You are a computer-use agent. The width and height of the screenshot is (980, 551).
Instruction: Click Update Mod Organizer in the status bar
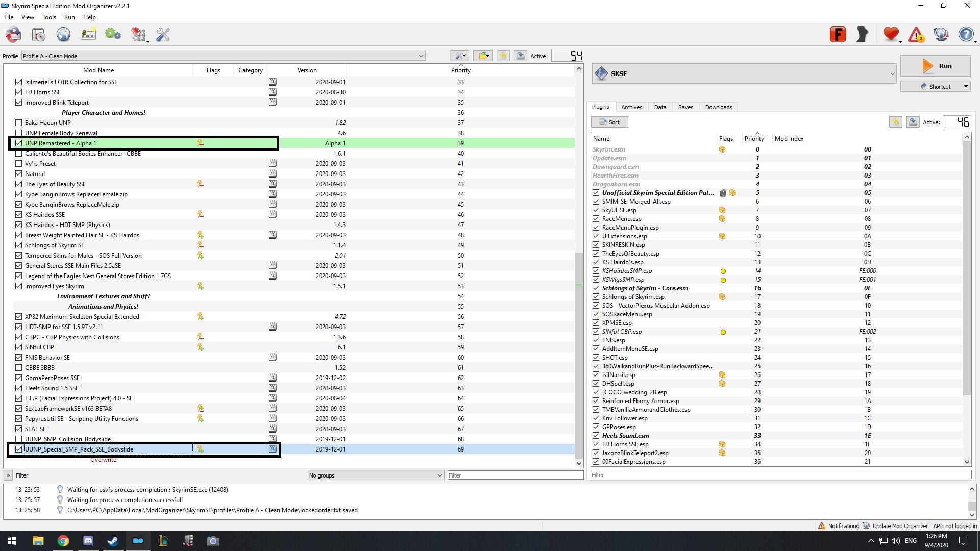pos(895,526)
